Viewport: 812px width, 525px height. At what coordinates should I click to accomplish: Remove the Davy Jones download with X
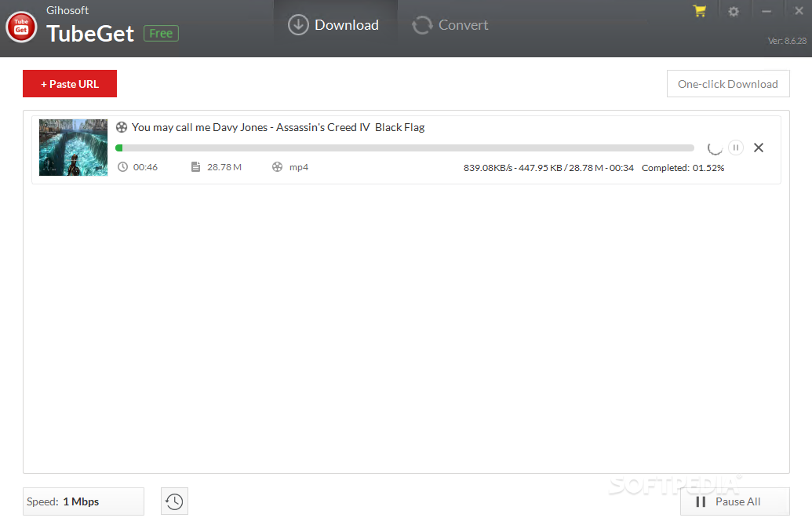(759, 148)
